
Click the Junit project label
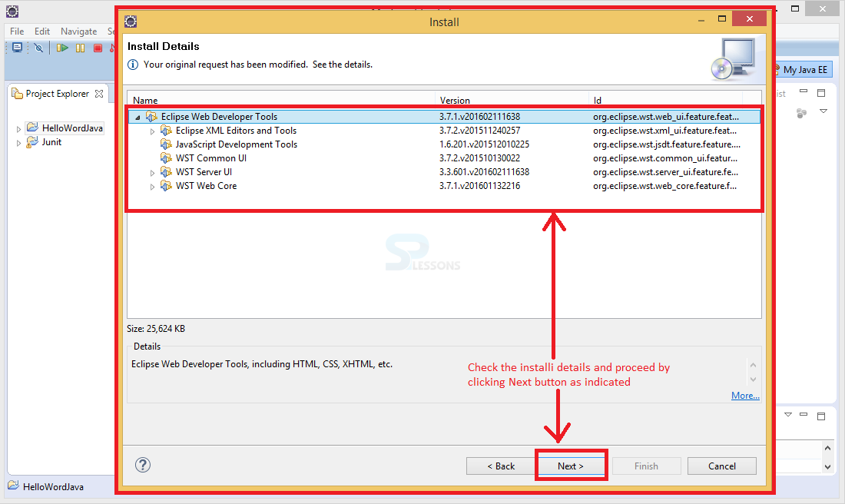(x=51, y=142)
